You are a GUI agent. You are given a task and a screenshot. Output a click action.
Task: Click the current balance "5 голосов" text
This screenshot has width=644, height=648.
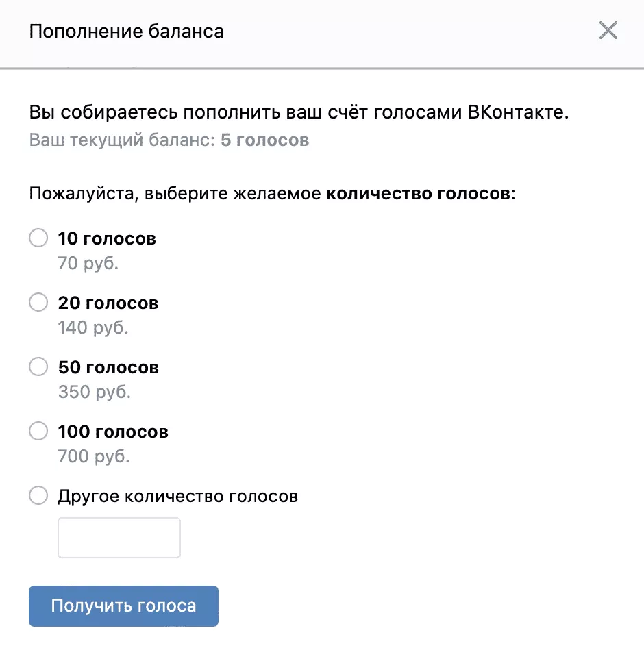(x=264, y=140)
